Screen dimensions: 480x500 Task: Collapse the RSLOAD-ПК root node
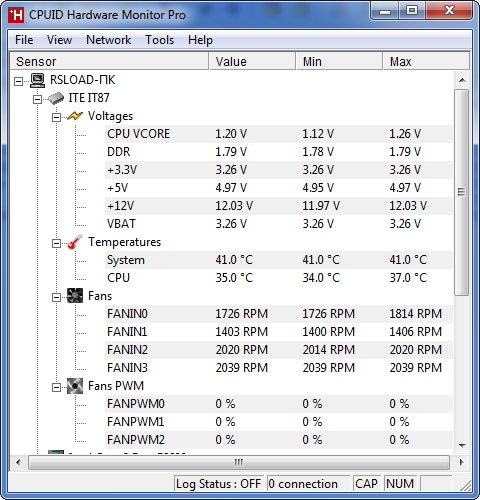click(19, 81)
